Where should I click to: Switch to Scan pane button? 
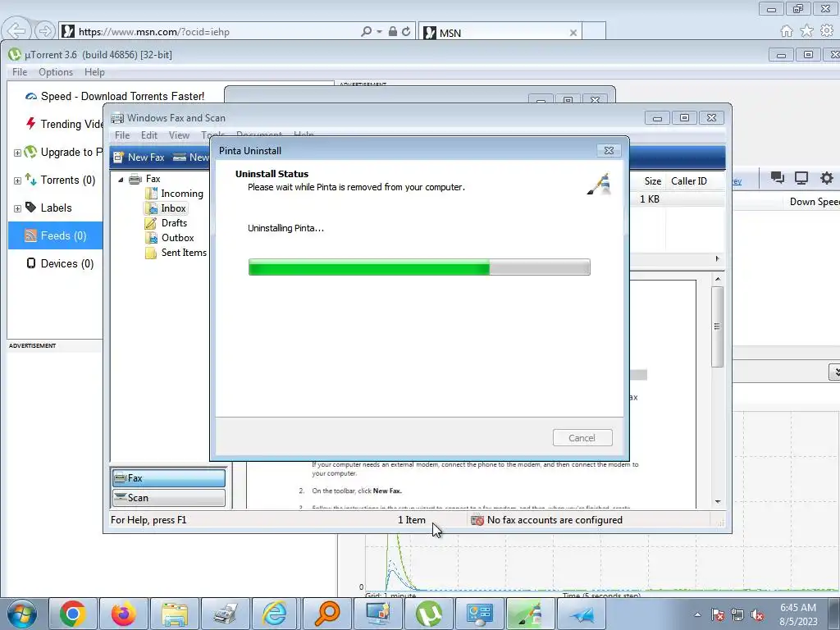pos(169,498)
